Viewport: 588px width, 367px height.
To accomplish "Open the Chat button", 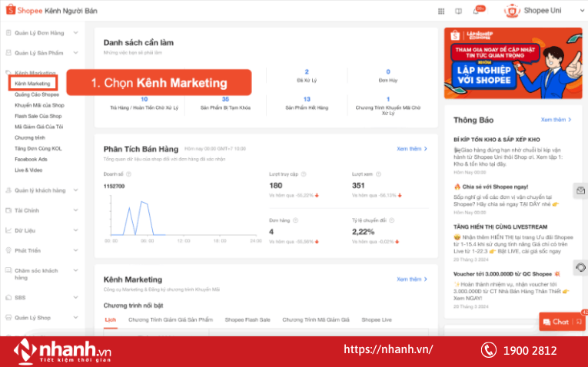I will (x=556, y=322).
